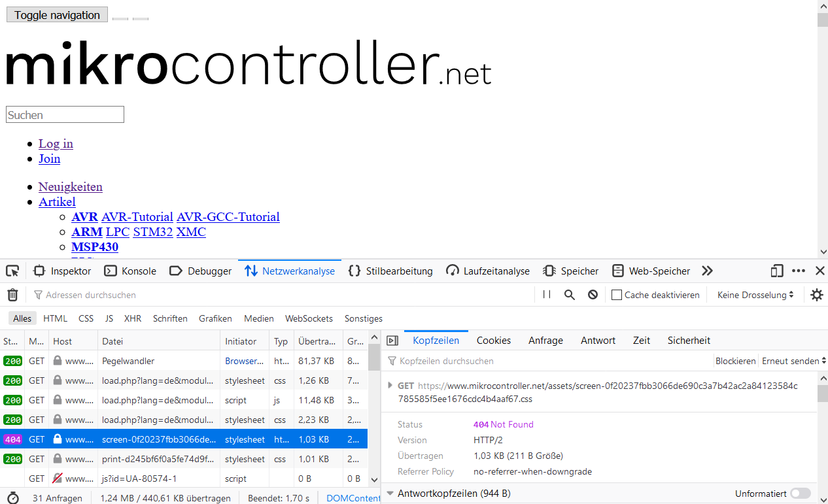Viewport: 828px width, 504px height.
Task: Open the Stilbearbeitung tab
Action: [x=390, y=271]
